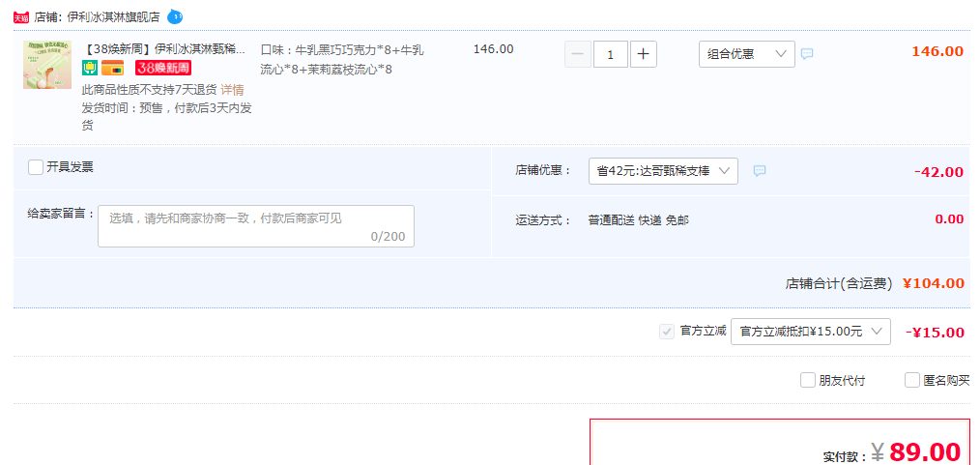The width and height of the screenshot is (980, 465).
Task: Enable the 匿名购买 anonymous purchase checkbox
Action: (912, 380)
